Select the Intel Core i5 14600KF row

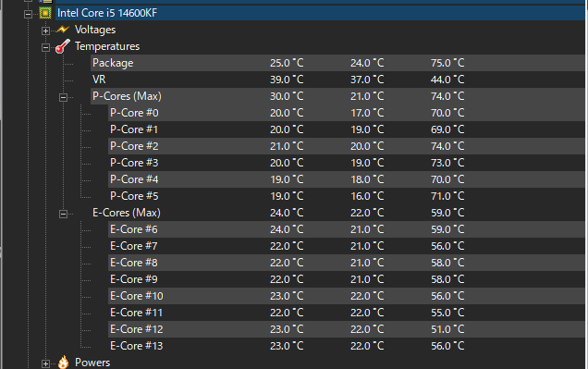(x=320, y=13)
